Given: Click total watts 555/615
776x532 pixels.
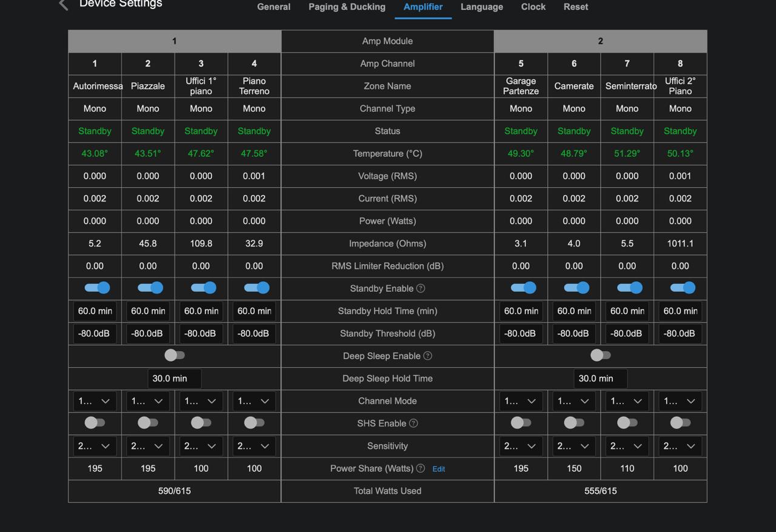Looking at the screenshot, I should [601, 491].
